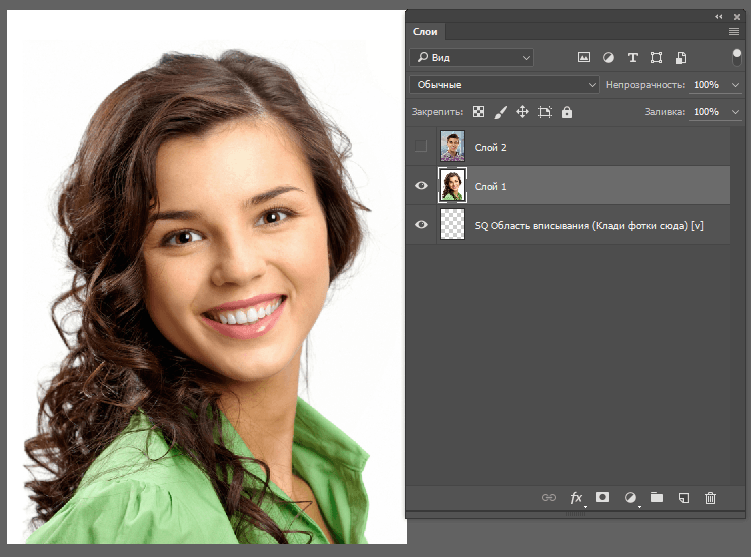Open the Layers panel hamburger menu
The height and width of the screenshot is (557, 751).
pyautogui.click(x=734, y=32)
